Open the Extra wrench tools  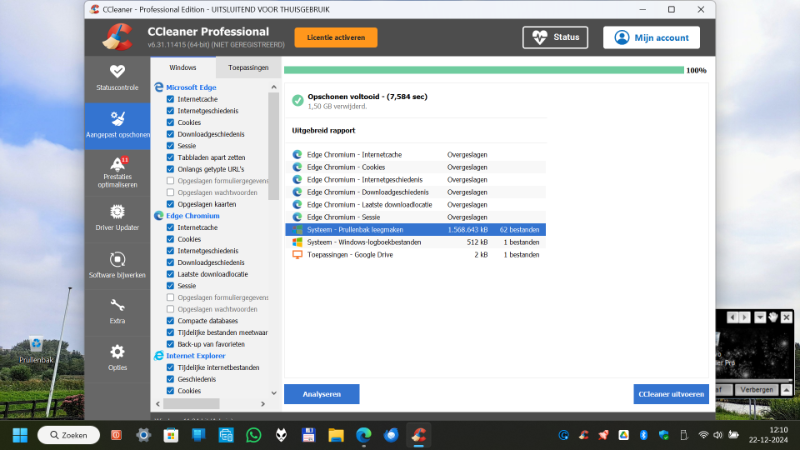[117, 311]
